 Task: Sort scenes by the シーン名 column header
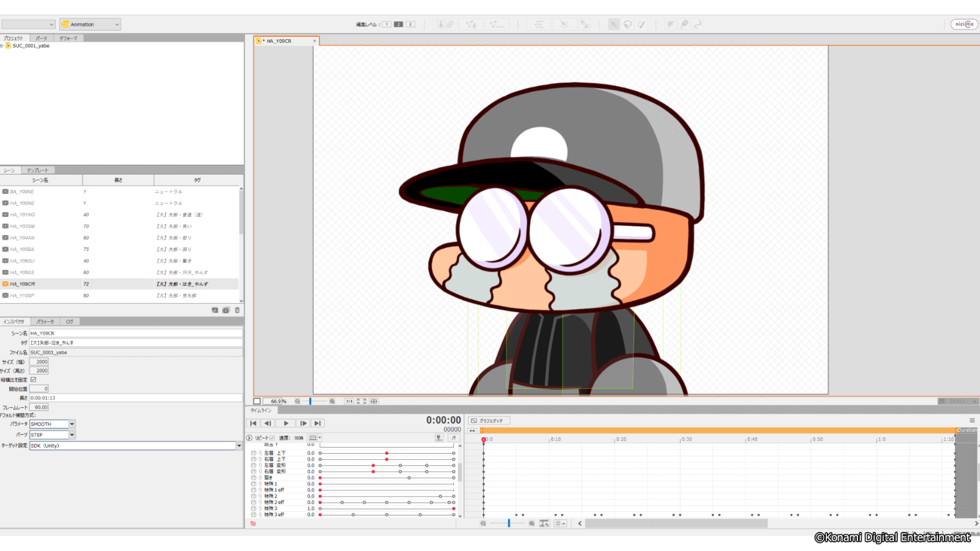(41, 180)
